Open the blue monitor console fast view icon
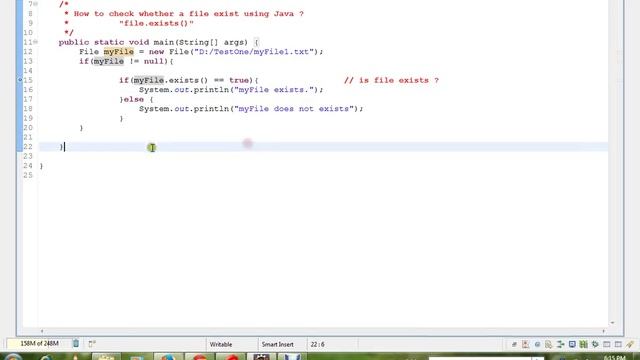Viewport: 640px width, 360px height. pos(572,344)
